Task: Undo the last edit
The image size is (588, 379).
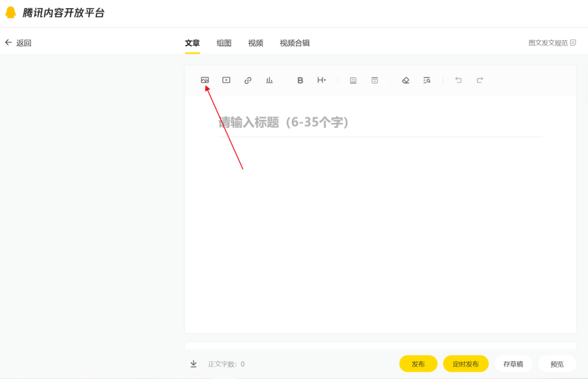Action: (x=458, y=80)
